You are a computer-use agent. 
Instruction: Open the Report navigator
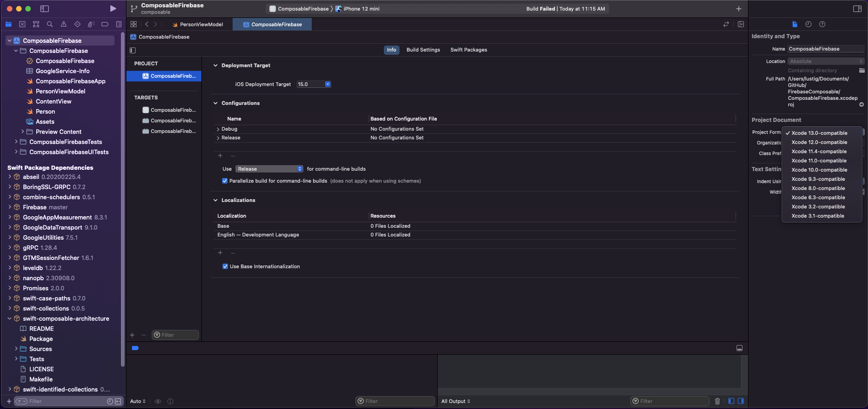(119, 24)
